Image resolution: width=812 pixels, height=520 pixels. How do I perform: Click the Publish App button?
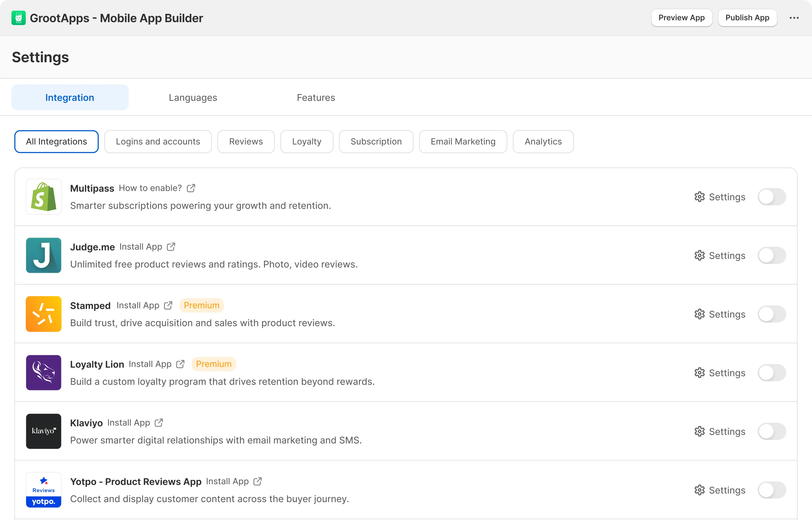[x=747, y=18]
